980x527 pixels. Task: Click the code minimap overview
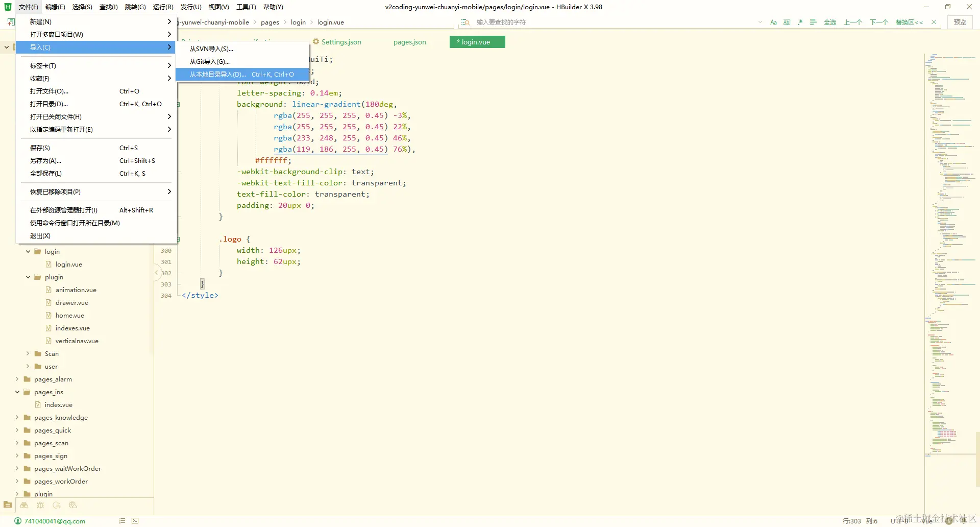(x=950, y=255)
